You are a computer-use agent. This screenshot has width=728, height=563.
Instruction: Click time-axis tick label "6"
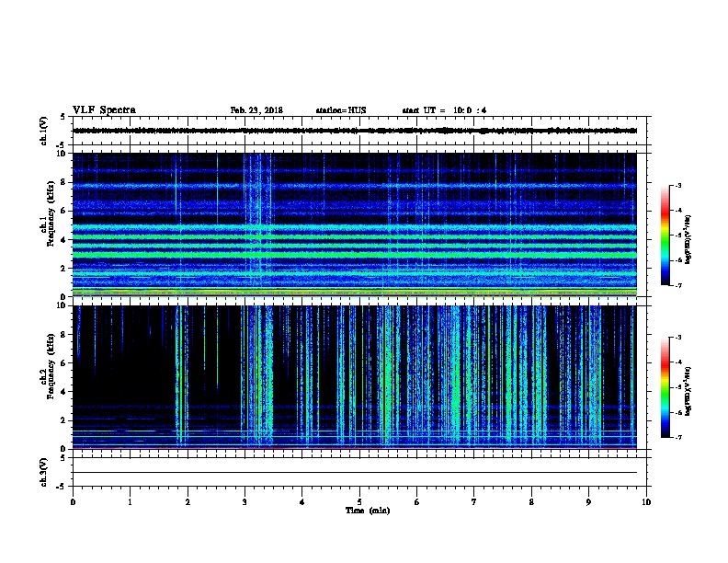click(417, 502)
